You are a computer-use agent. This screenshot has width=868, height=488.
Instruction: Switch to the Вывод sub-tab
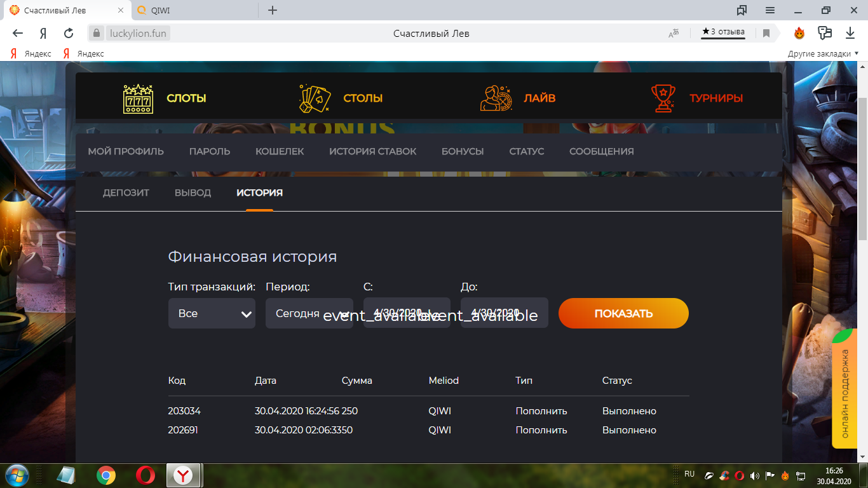click(193, 193)
